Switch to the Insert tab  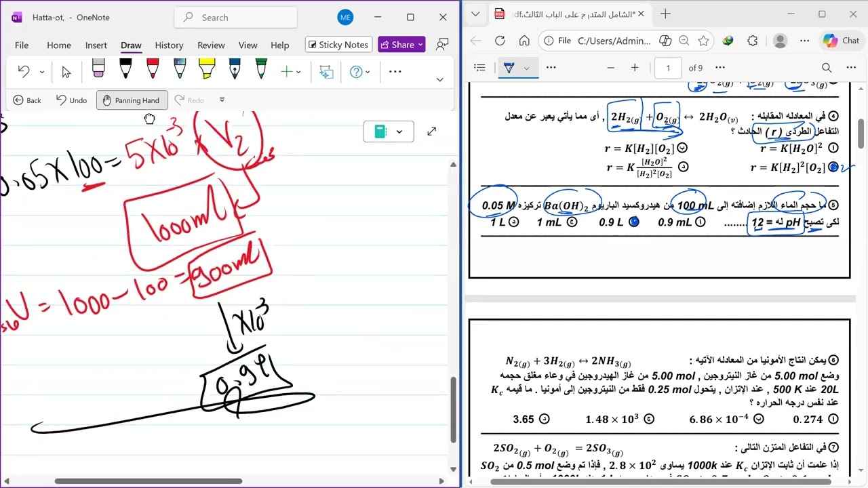96,45
